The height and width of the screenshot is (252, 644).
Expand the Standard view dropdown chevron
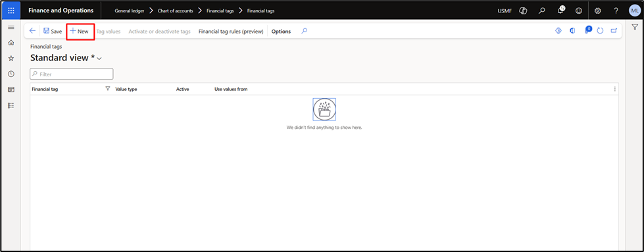click(x=99, y=59)
